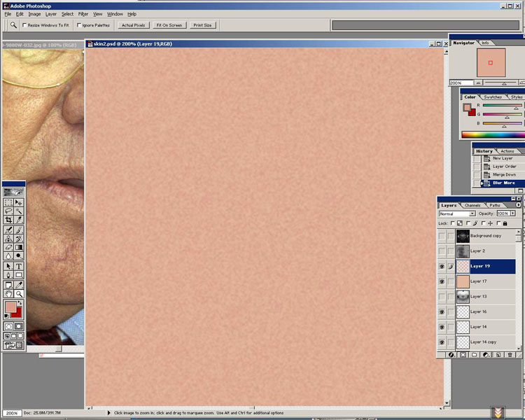This screenshot has width=525, height=420.
Task: Check the Ignore Palettes option
Action: (79, 25)
